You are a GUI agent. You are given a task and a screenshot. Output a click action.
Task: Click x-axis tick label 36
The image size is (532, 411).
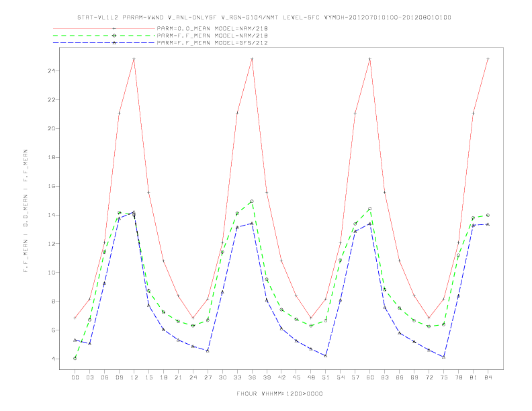[x=252, y=377]
